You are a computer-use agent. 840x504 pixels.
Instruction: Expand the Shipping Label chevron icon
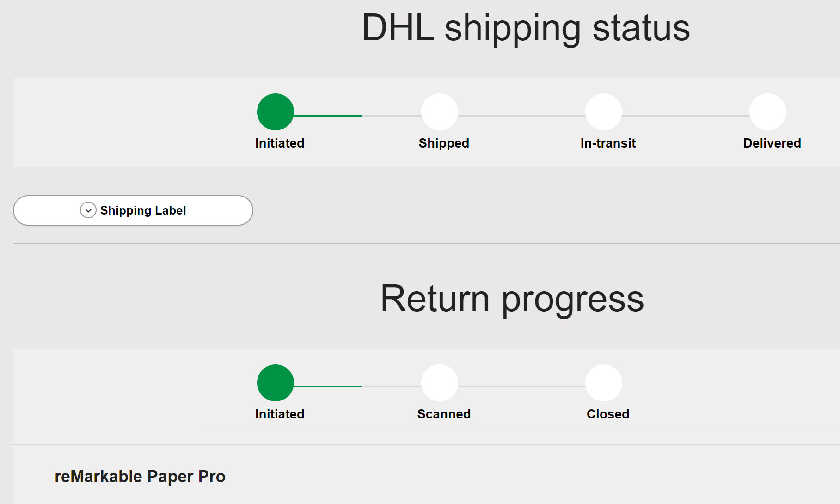[88, 210]
